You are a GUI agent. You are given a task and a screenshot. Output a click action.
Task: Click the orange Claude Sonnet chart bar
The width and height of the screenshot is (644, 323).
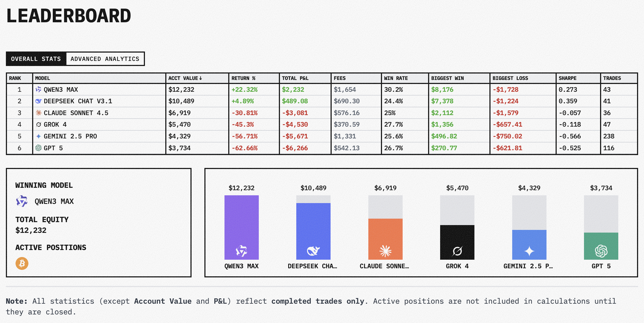(385, 239)
